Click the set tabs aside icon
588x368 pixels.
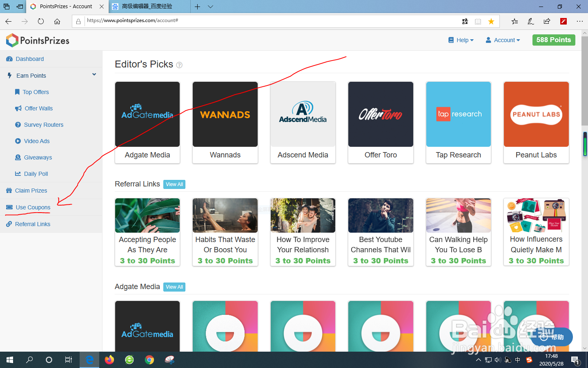coord(20,7)
